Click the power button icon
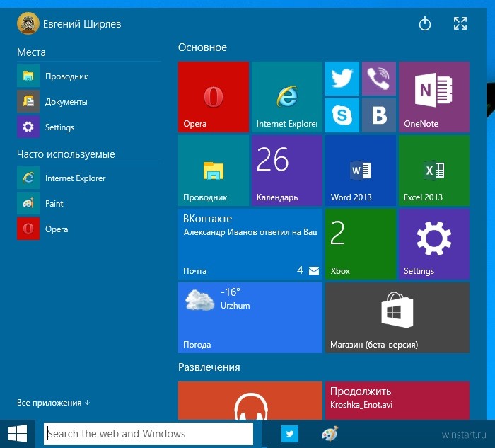The image size is (495, 448). pyautogui.click(x=425, y=23)
